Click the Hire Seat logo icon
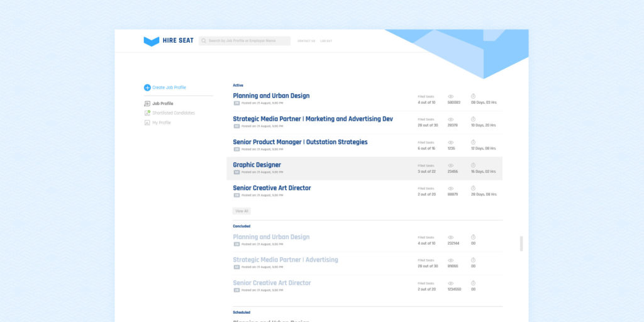 tap(151, 41)
